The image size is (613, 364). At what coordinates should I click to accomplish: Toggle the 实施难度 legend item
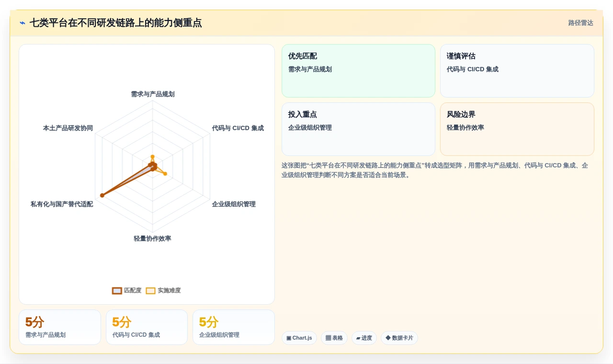tap(163, 290)
